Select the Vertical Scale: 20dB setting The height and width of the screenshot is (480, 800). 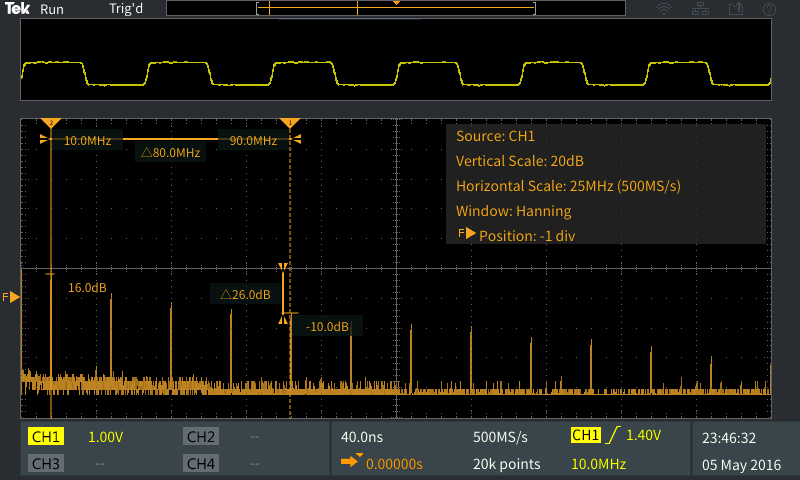click(x=519, y=161)
